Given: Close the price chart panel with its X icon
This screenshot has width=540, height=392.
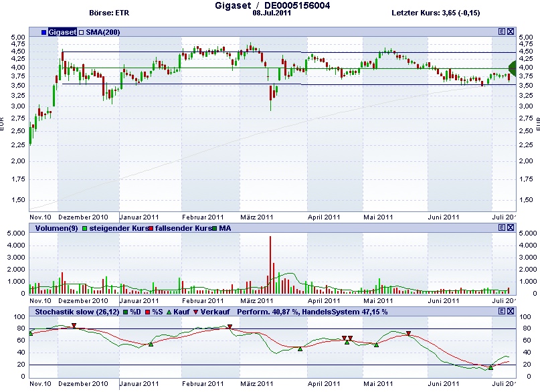Looking at the screenshot, I should 511,31.
